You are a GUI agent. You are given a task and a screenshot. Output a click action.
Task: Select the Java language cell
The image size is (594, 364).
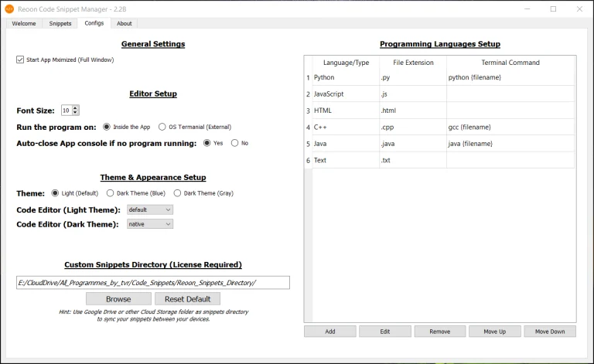pyautogui.click(x=346, y=144)
